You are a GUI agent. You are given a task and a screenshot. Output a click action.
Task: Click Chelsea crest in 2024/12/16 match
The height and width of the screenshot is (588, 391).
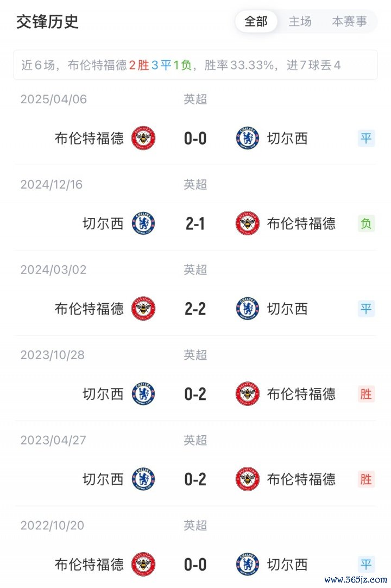click(143, 223)
